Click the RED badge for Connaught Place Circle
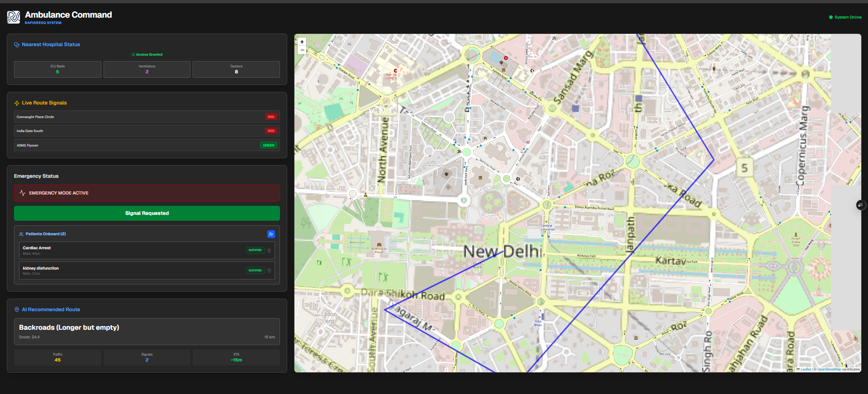Screen dimensions: 868x394 (x=271, y=117)
